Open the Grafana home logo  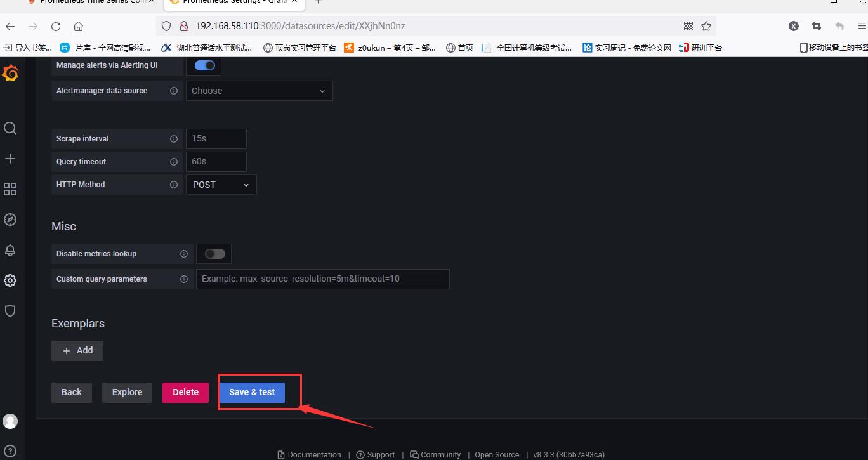tap(10, 73)
